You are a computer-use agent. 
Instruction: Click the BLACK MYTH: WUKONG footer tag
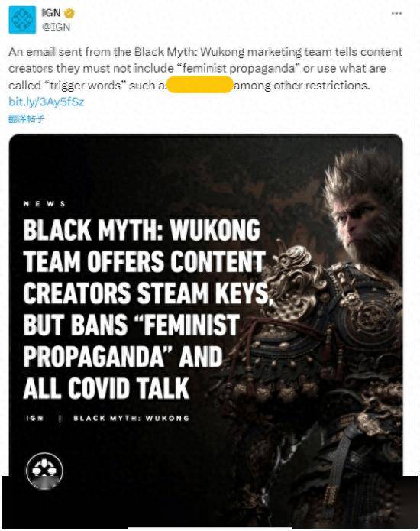tap(131, 418)
